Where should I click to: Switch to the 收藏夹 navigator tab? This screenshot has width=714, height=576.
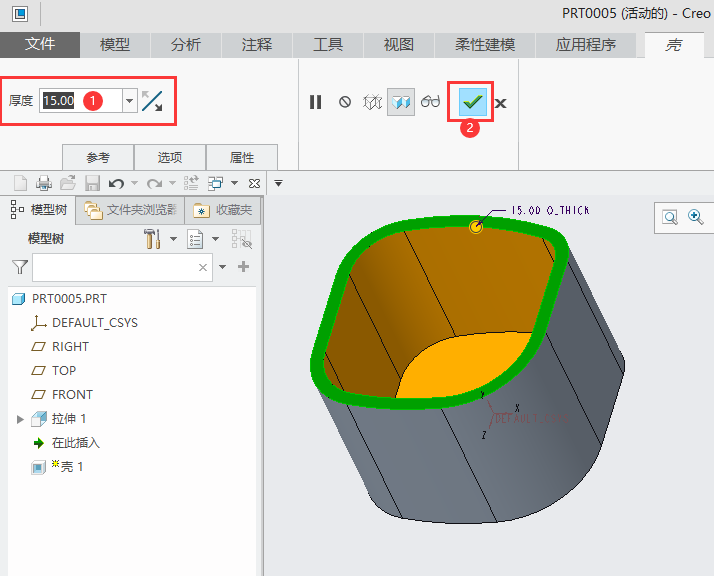(223, 210)
